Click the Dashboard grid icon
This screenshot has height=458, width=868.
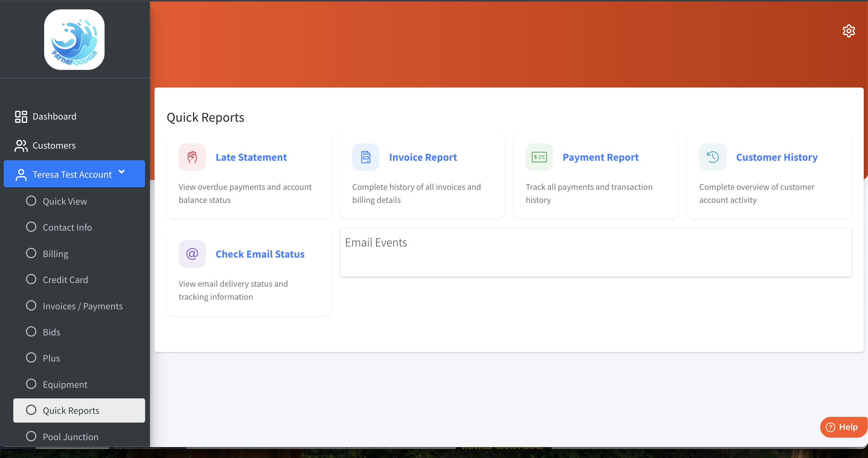21,117
